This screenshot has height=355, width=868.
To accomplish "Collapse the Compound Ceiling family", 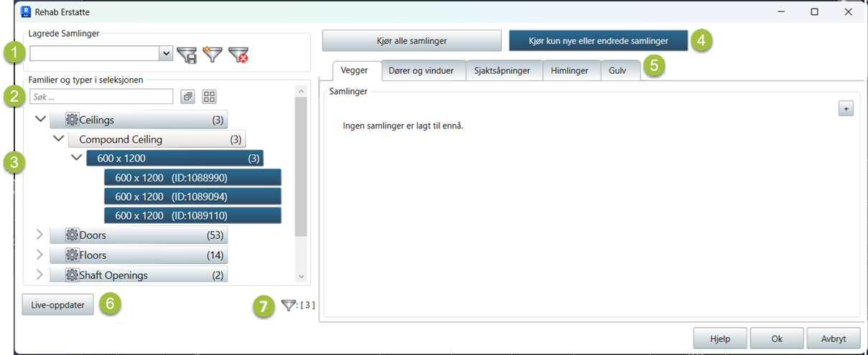I will [58, 138].
